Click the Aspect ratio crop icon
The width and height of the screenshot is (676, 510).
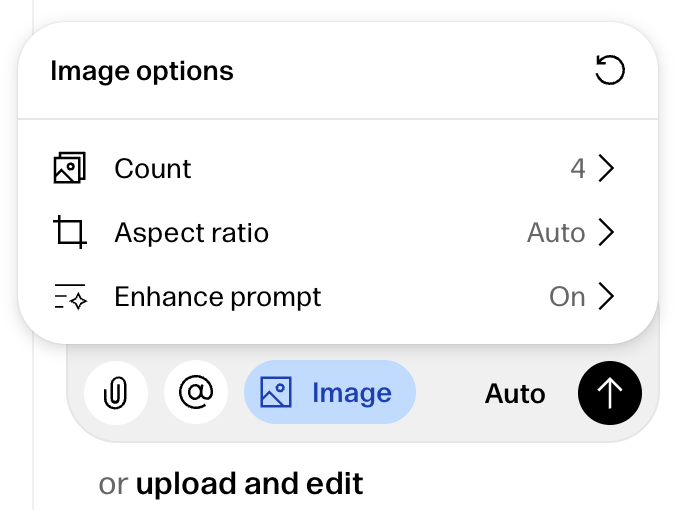pos(69,233)
